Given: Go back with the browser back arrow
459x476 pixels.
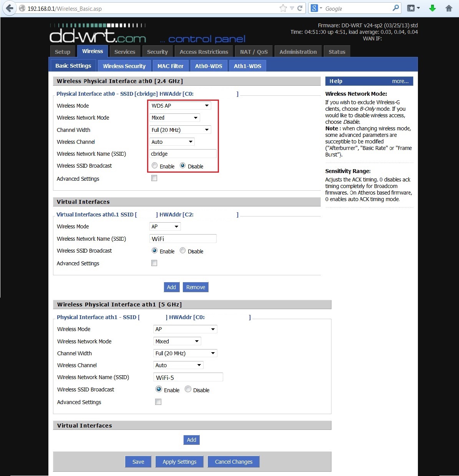Looking at the screenshot, I should (9, 8).
